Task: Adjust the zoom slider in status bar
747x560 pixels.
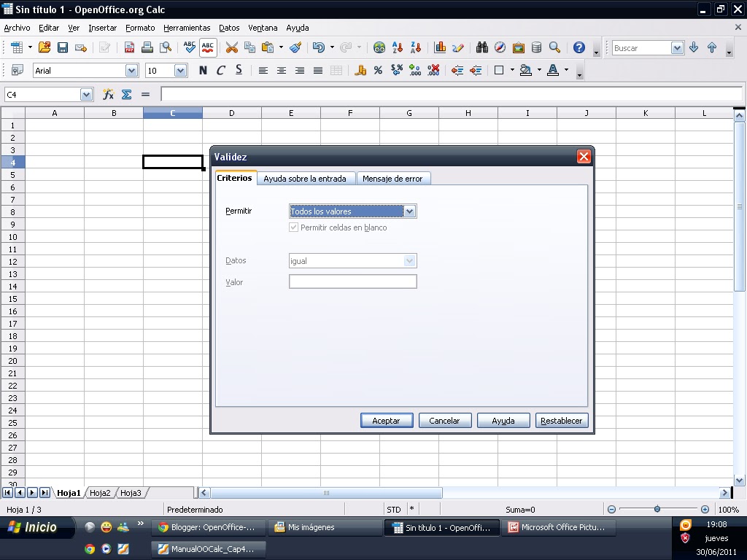Action: [x=659, y=509]
